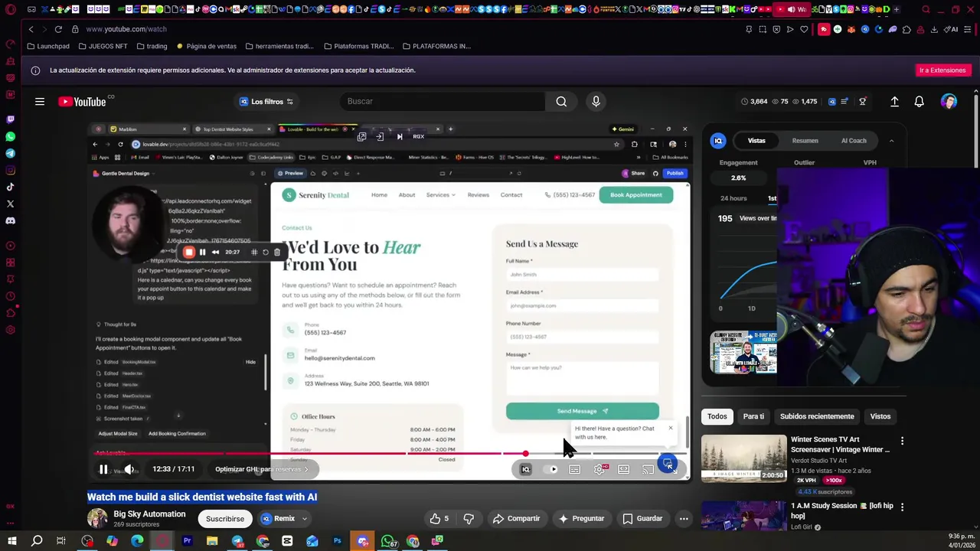The width and height of the screenshot is (980, 551).
Task: Open the Launchpad bookmarks folder
Action: (48, 46)
